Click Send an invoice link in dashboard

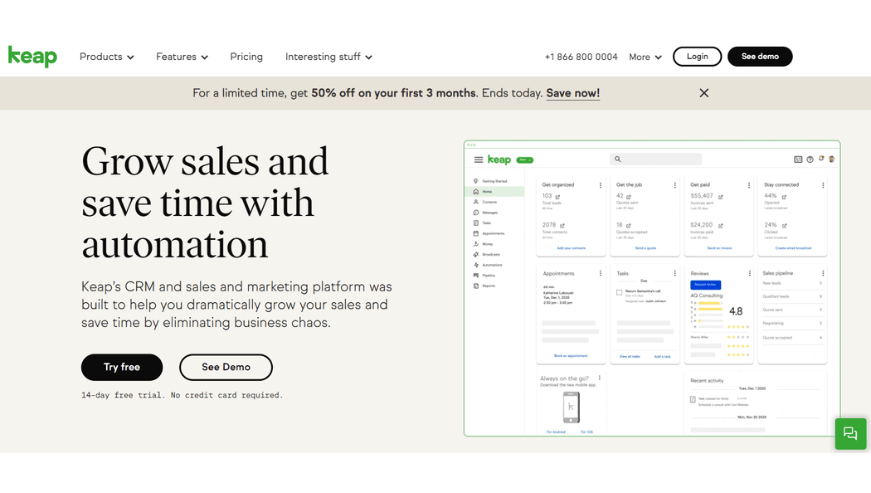click(x=719, y=248)
